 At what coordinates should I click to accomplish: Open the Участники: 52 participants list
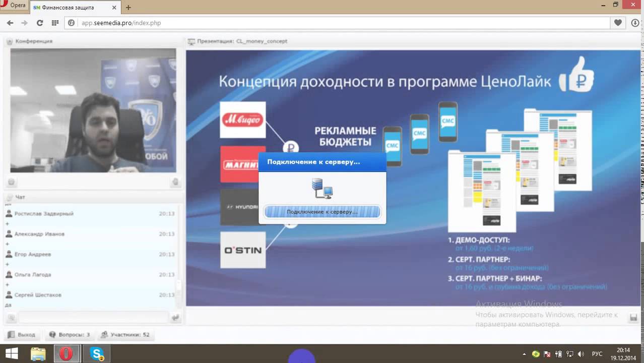tap(125, 334)
